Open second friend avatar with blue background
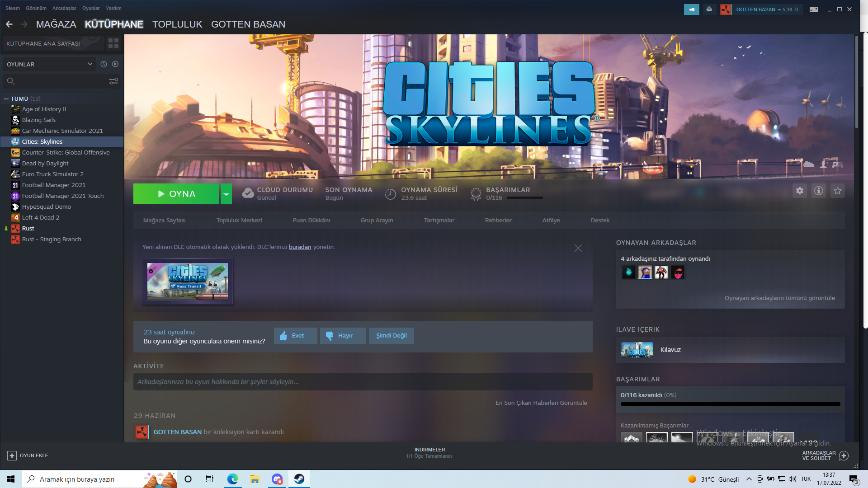This screenshot has height=488, width=868. tap(645, 272)
